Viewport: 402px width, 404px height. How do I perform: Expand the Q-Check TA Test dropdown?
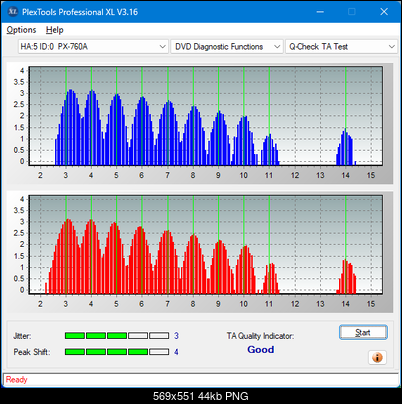[341, 47]
